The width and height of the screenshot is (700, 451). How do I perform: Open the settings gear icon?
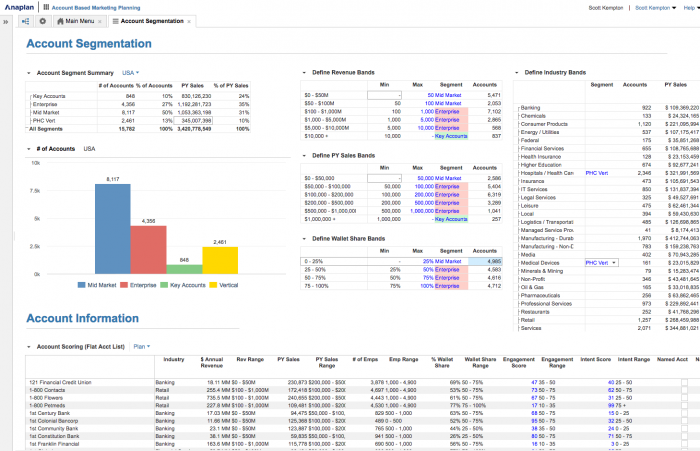tap(42, 20)
